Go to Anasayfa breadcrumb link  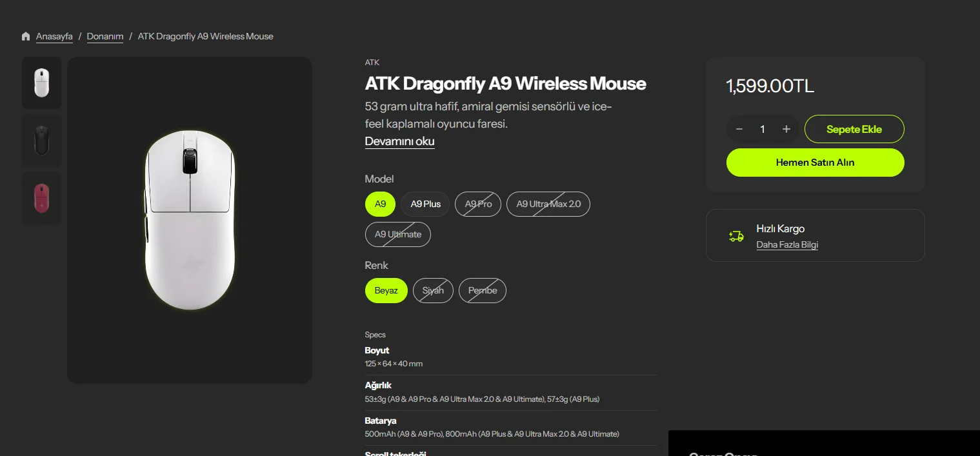54,36
